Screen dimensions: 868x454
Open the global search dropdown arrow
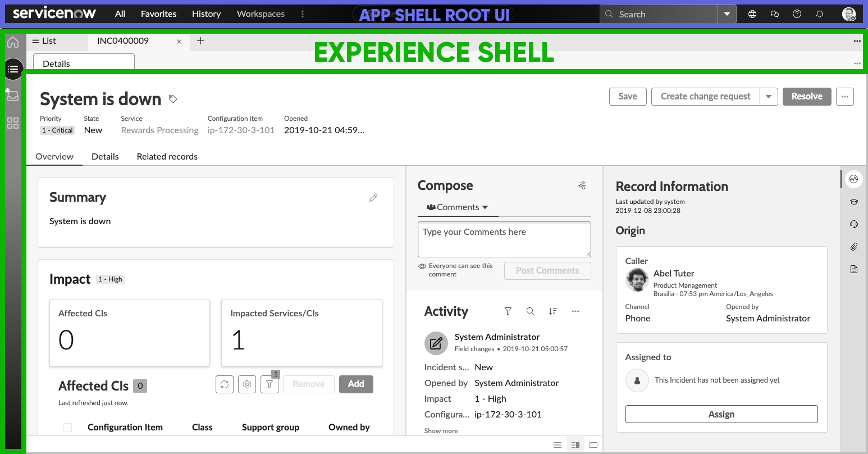(727, 13)
